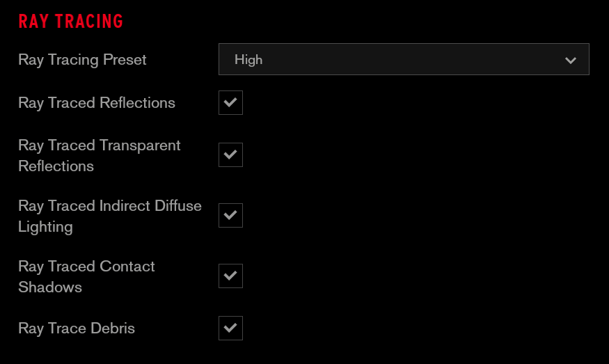
Task: Click the Ray Tracing Preset label
Action: click(x=82, y=60)
